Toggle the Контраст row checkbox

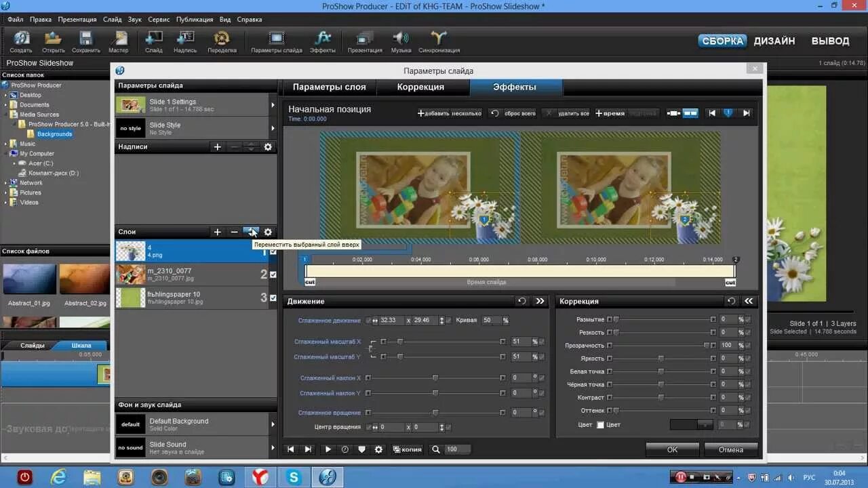coord(748,397)
